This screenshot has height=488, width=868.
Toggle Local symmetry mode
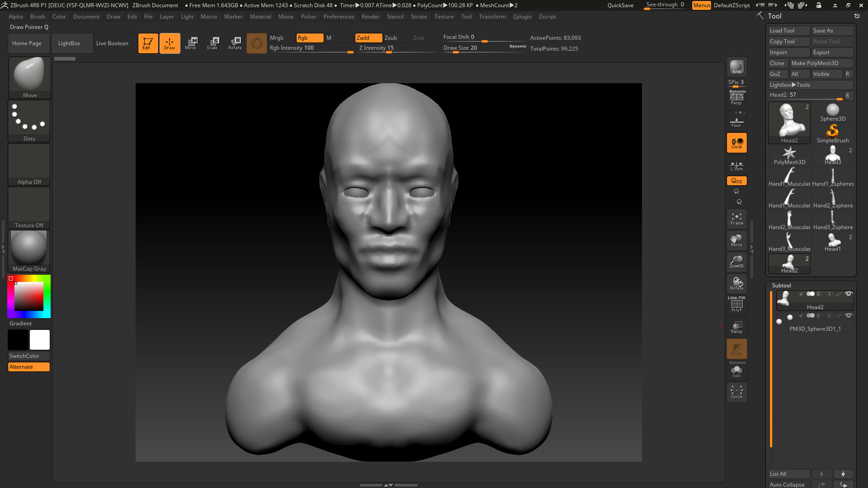pyautogui.click(x=736, y=142)
